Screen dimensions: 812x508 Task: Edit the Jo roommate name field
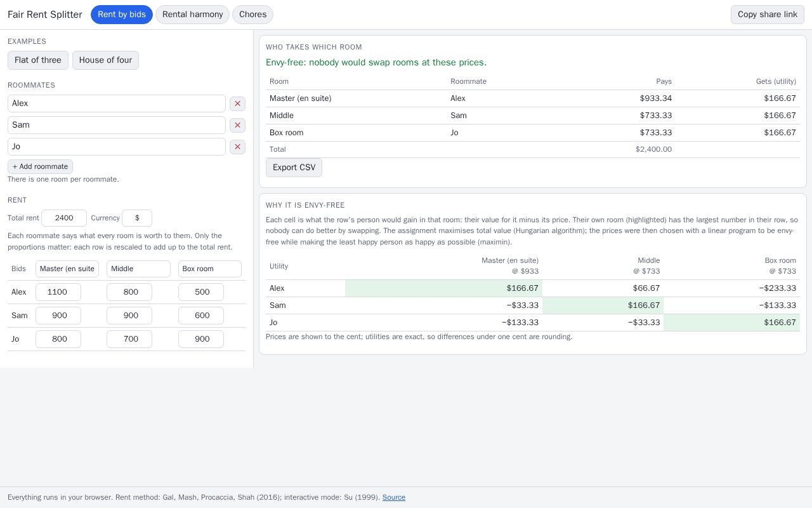coord(117,147)
